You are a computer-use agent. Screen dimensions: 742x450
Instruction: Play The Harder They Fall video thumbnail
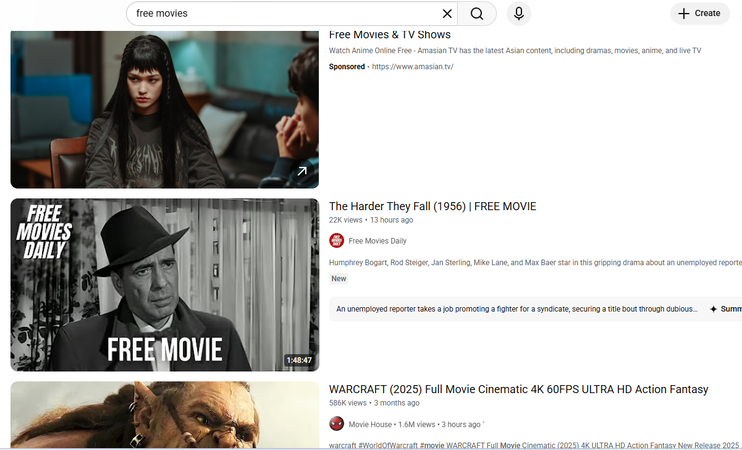coord(165,285)
